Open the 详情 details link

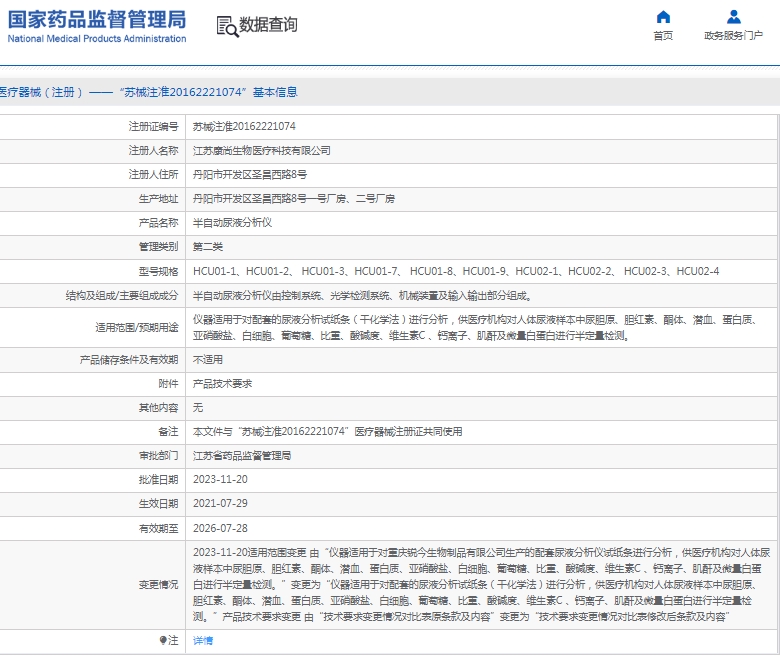click(x=202, y=641)
